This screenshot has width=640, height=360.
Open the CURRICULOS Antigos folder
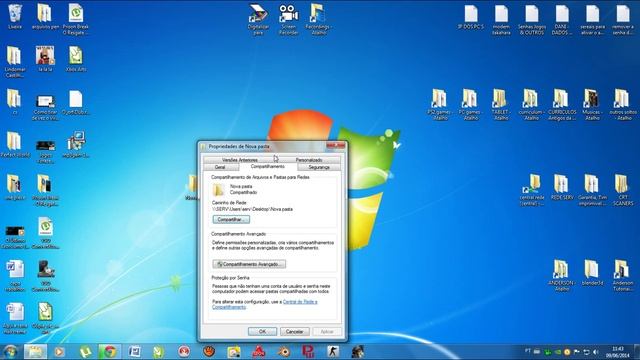562,104
